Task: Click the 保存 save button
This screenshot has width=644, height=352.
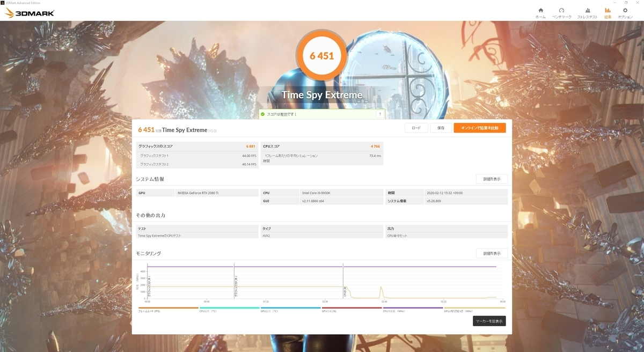Action: (441, 128)
